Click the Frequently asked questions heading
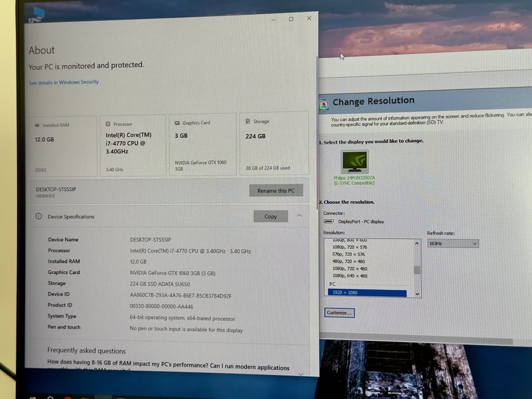This screenshot has width=532, height=399. tap(87, 351)
